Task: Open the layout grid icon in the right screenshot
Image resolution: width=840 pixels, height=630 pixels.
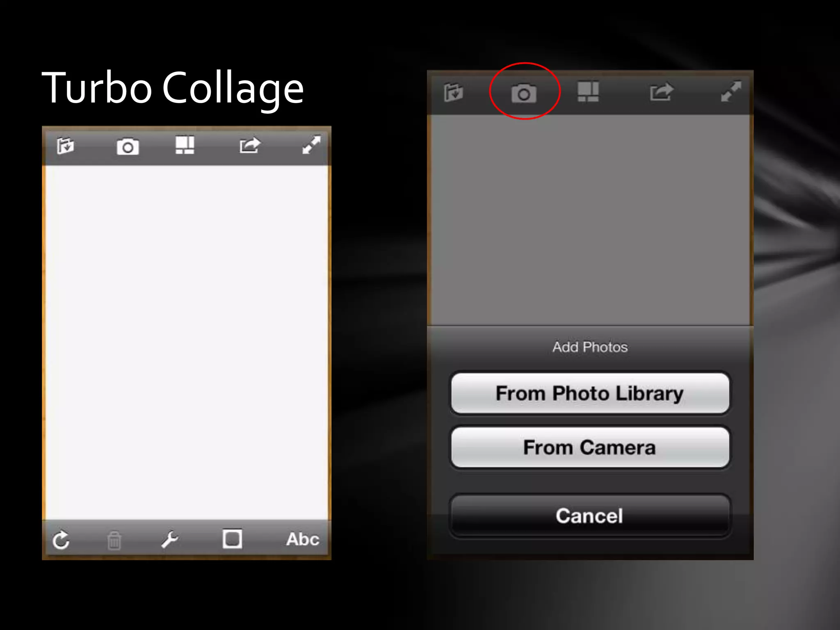Action: (588, 91)
